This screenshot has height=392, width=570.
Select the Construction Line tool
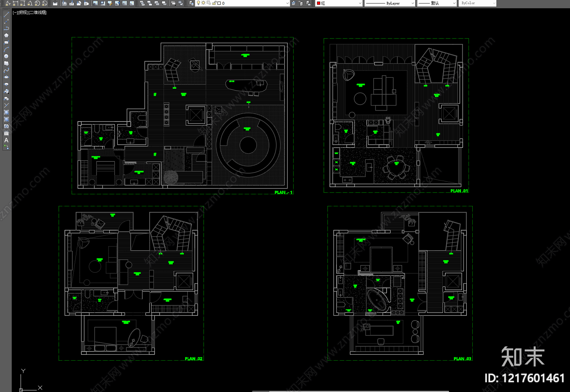pyautogui.click(x=6, y=21)
